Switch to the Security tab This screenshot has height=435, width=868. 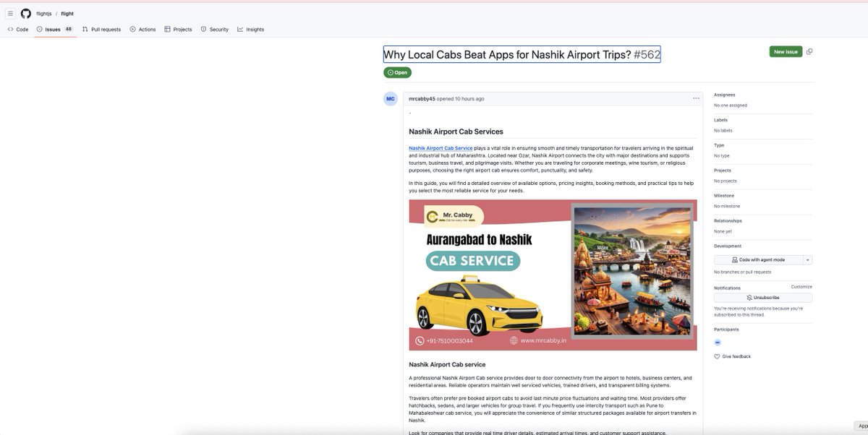pyautogui.click(x=214, y=30)
